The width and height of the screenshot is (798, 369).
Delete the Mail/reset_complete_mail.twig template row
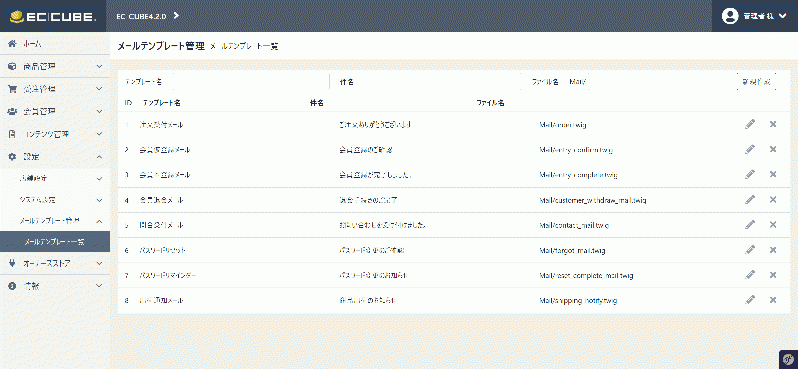[773, 275]
